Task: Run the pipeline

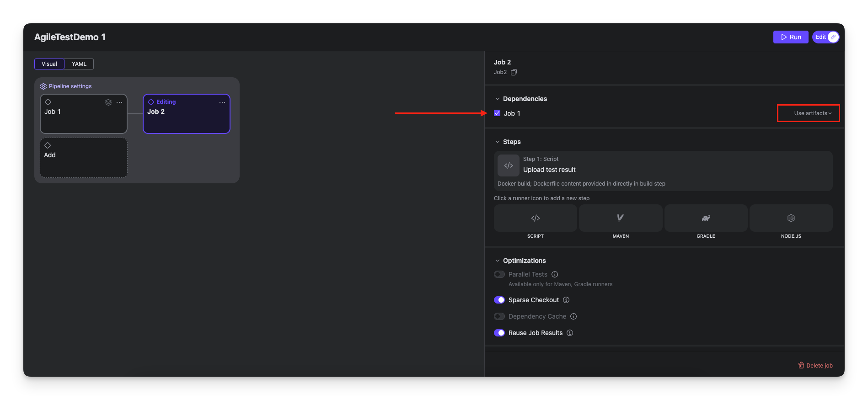Action: [x=791, y=37]
